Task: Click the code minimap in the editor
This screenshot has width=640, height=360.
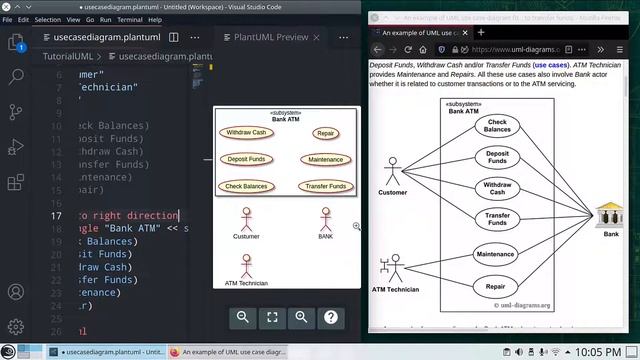Action: point(198,77)
